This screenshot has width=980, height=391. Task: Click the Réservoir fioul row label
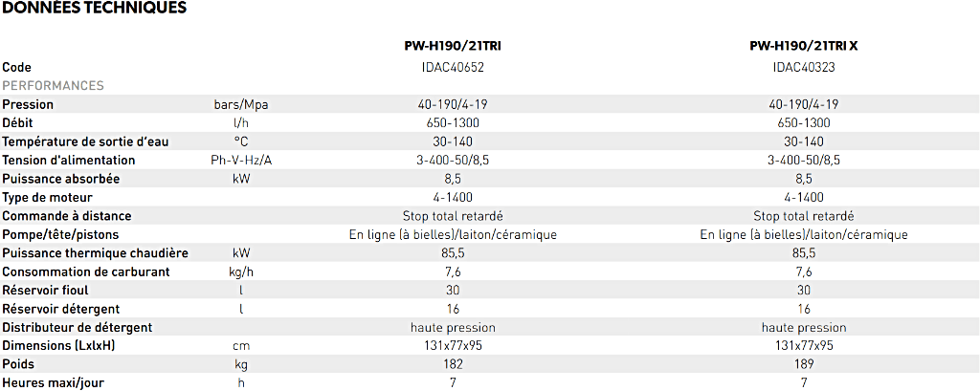pos(48,291)
